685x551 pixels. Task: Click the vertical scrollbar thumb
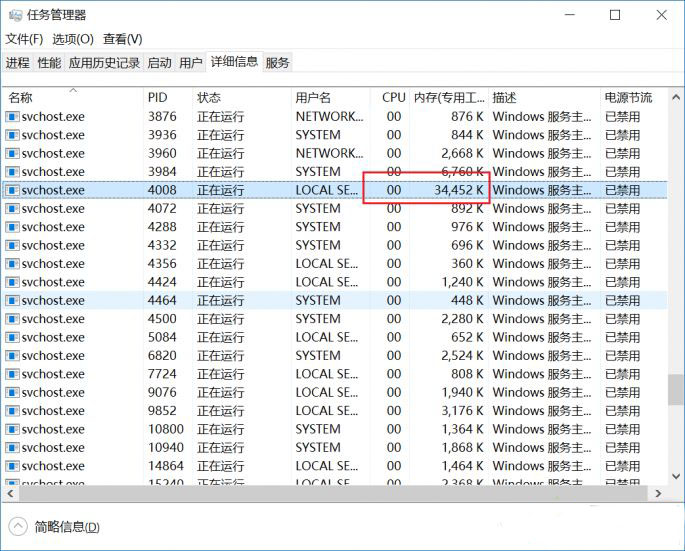coord(676,390)
